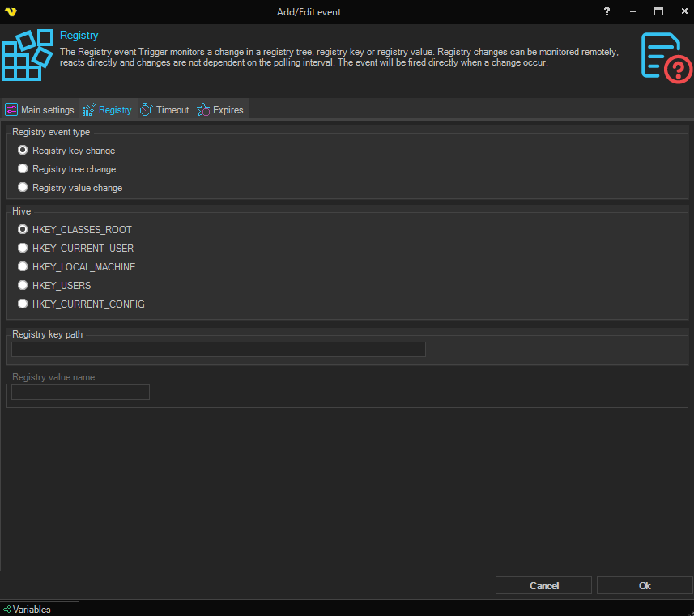Click the Expires star clock icon

click(x=203, y=110)
